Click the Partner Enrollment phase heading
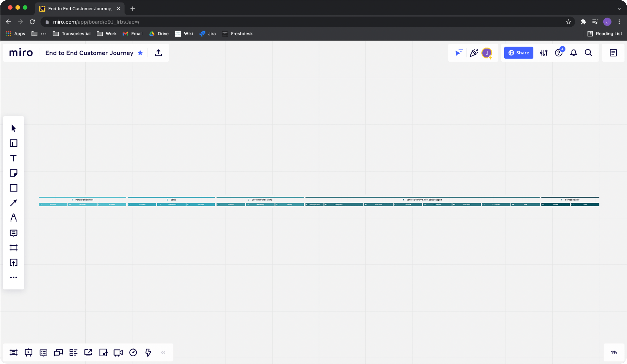This screenshot has height=364, width=627. [84, 200]
